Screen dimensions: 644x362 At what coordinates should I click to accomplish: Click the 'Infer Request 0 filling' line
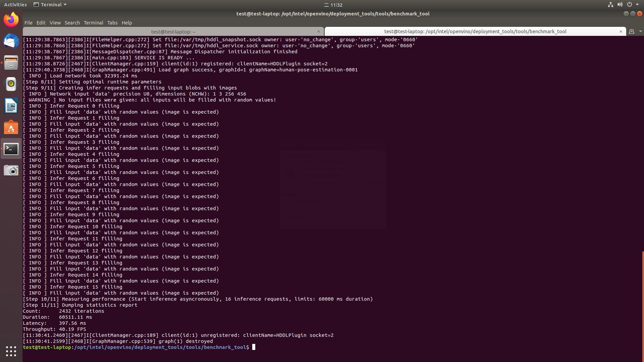(x=71, y=106)
